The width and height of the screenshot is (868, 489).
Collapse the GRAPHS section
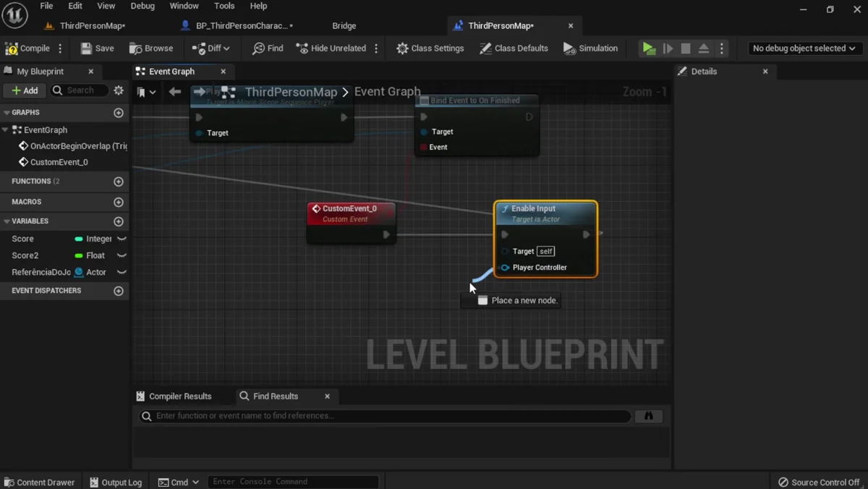[x=7, y=113]
